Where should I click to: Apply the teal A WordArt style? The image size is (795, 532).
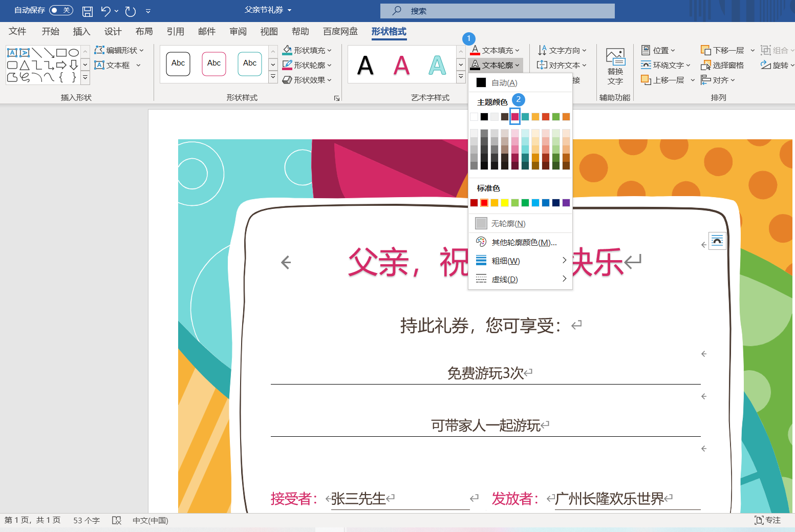pos(437,65)
